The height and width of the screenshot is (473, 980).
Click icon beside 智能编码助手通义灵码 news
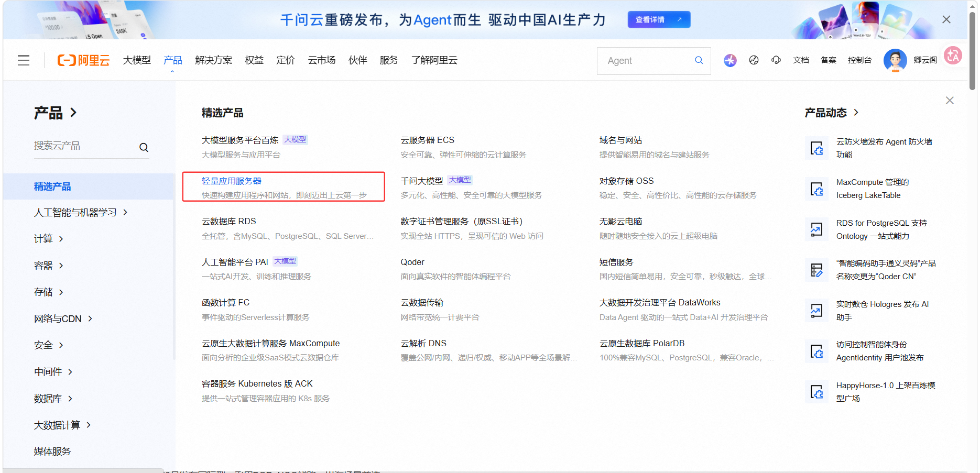[x=816, y=270]
